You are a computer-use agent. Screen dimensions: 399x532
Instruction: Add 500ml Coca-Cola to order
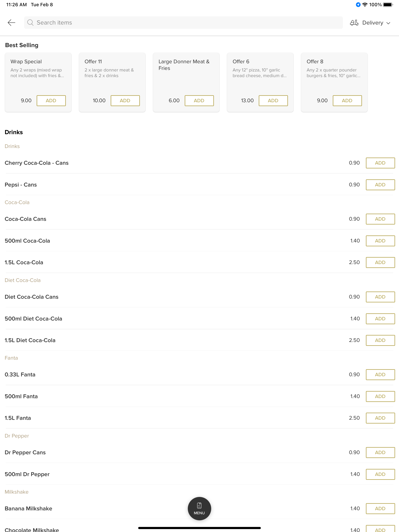click(x=380, y=241)
